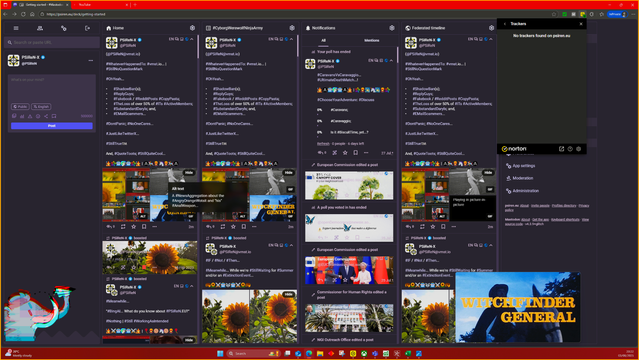This screenshot has height=360, width=639.
Task: Click the blue Post button
Action: [52, 126]
